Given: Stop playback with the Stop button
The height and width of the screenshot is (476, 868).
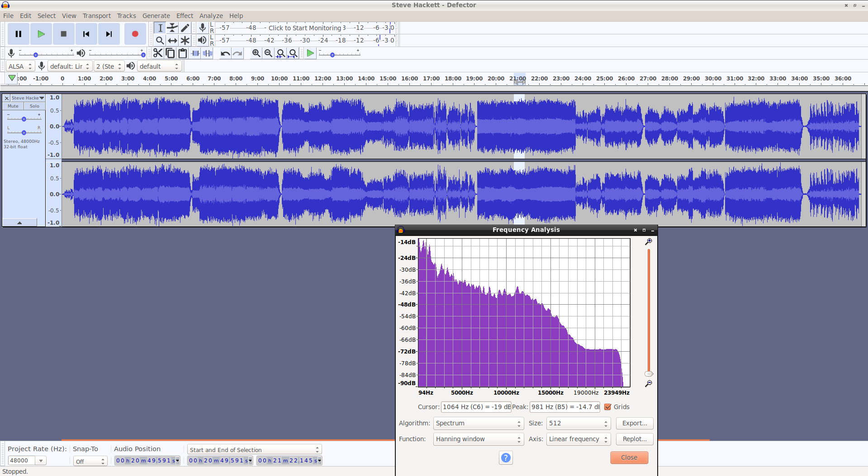Looking at the screenshot, I should (64, 34).
